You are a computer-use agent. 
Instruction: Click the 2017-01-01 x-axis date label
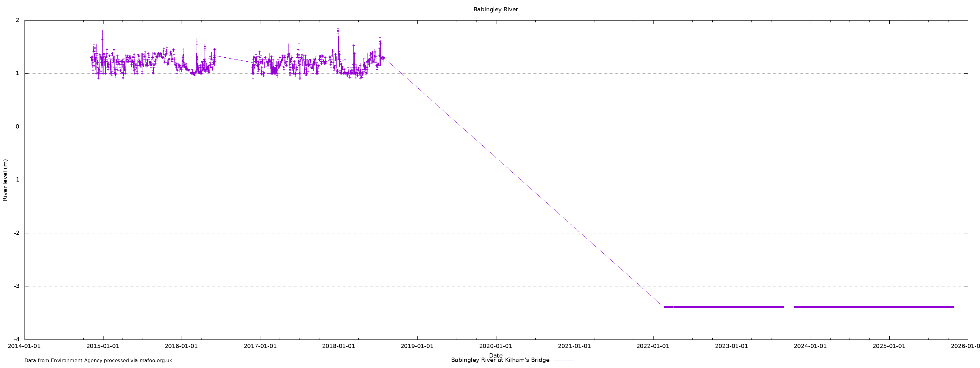[260, 346]
